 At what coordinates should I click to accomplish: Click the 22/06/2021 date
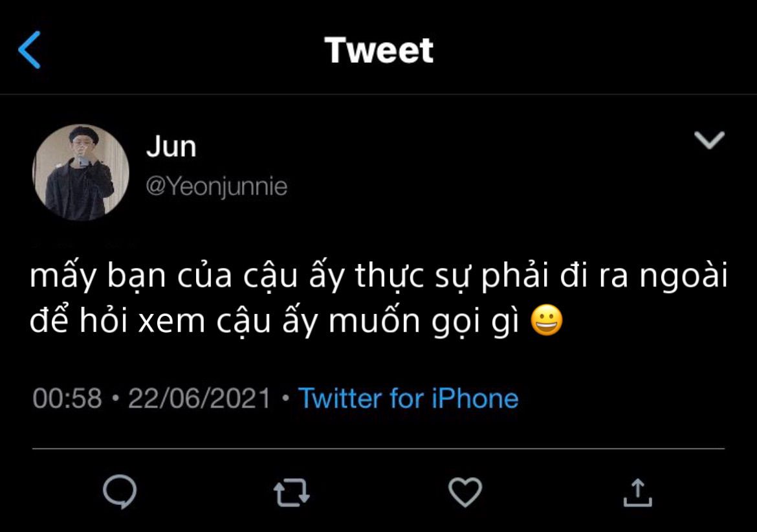[x=199, y=399]
